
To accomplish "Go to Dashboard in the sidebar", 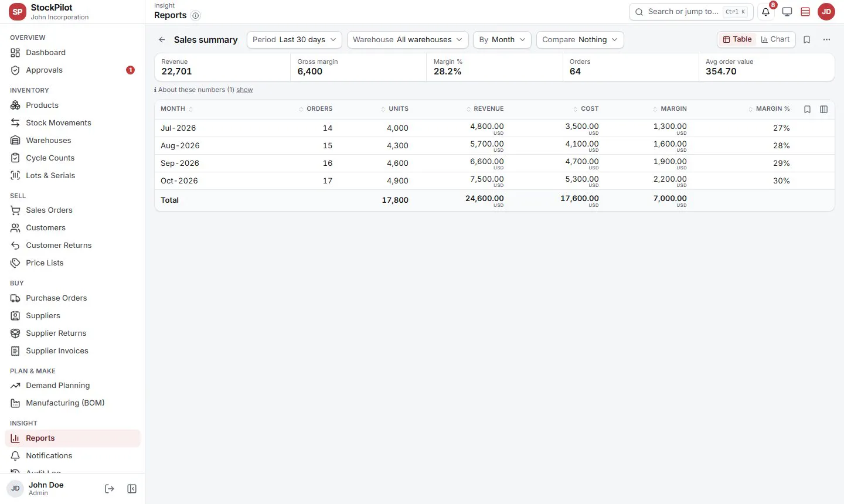I will pyautogui.click(x=73, y=53).
